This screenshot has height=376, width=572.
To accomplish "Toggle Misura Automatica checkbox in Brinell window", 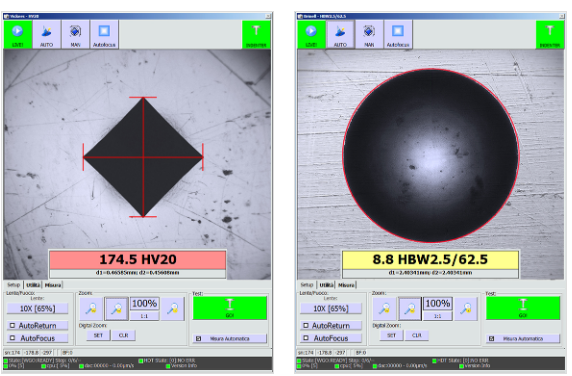I will (x=523, y=338).
